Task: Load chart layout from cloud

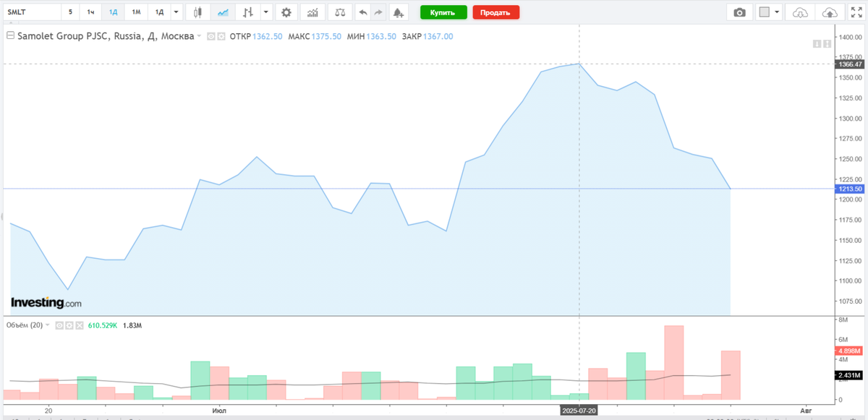Action: pyautogui.click(x=799, y=12)
